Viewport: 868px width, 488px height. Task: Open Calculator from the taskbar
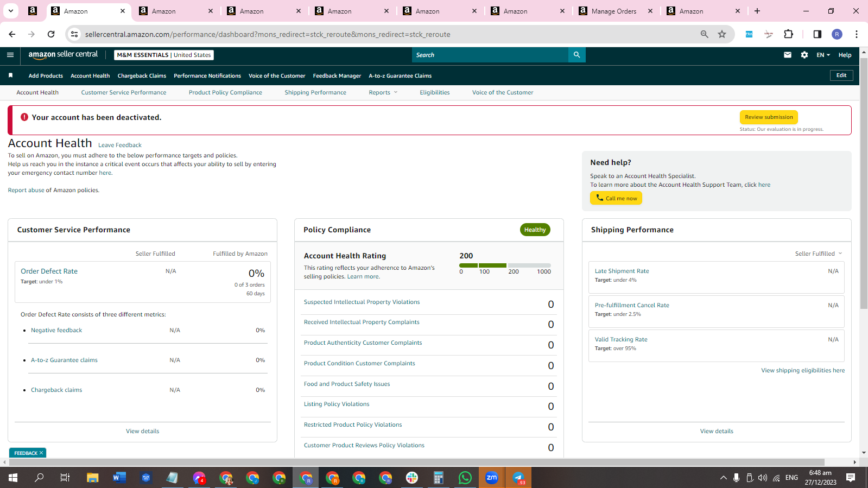pyautogui.click(x=439, y=478)
